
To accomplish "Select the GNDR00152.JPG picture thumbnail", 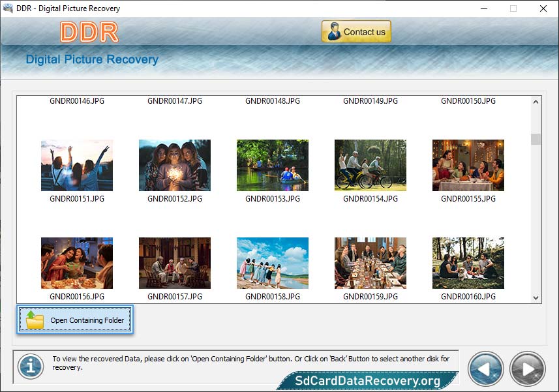I will 175,165.
